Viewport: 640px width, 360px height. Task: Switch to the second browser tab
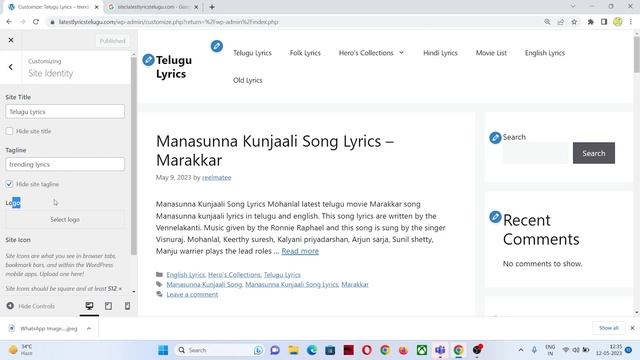[x=153, y=7]
